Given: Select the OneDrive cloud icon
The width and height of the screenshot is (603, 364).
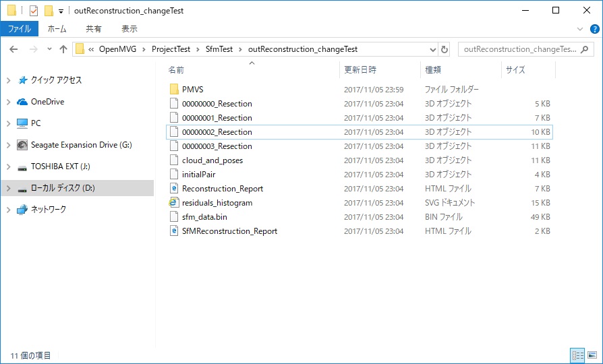Looking at the screenshot, I should [x=22, y=102].
